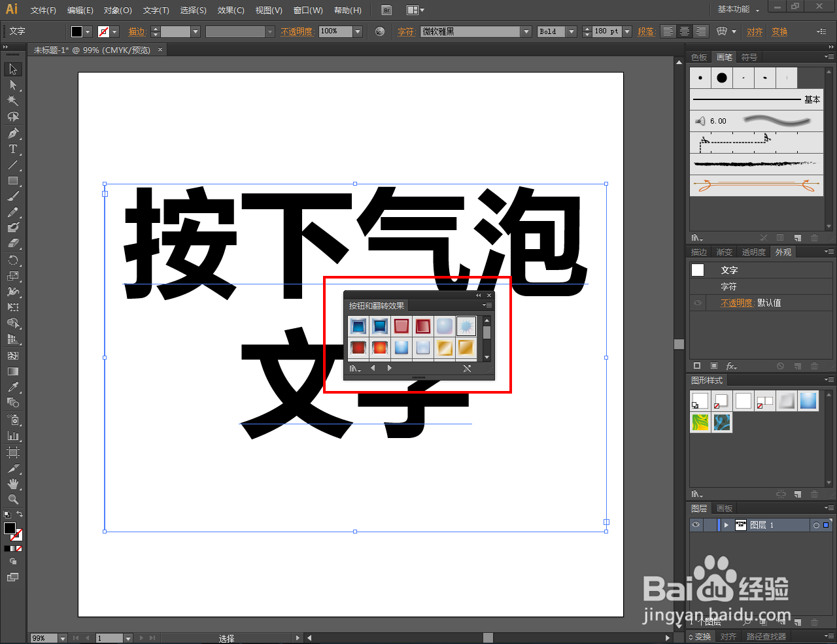This screenshot has width=837, height=644.
Task: Click fx add effect button in appearance panel
Action: point(732,366)
